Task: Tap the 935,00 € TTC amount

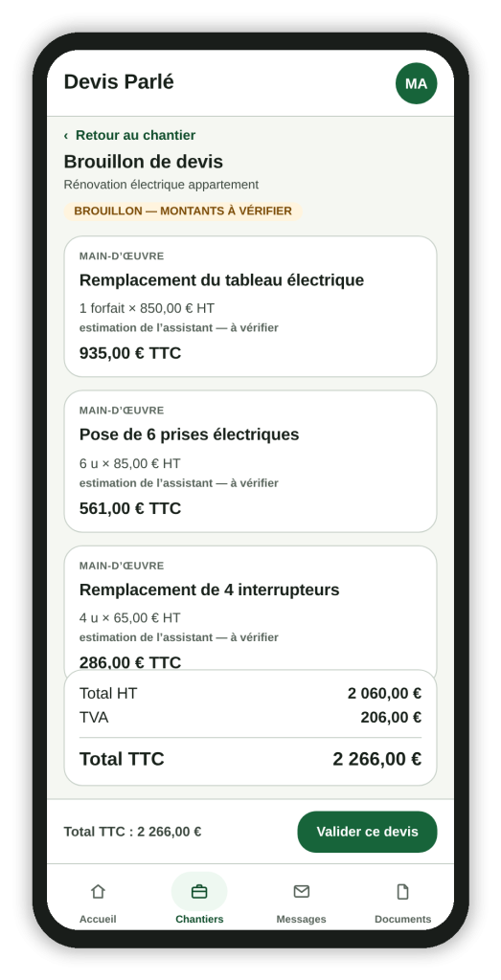Action: [x=130, y=353]
